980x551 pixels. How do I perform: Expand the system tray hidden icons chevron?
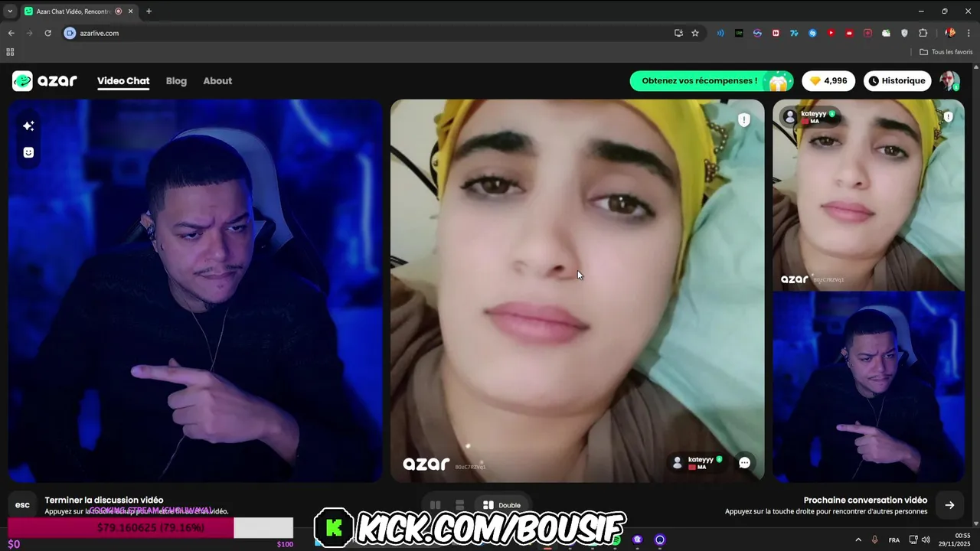pyautogui.click(x=858, y=540)
